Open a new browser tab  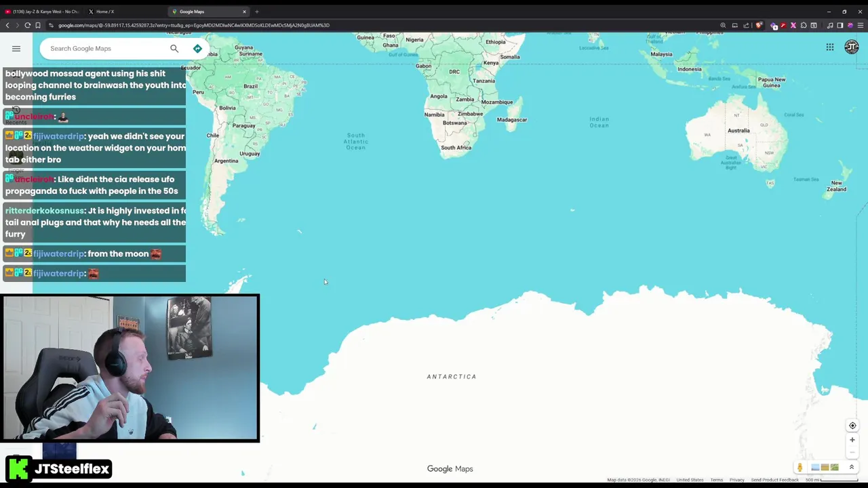tap(257, 12)
